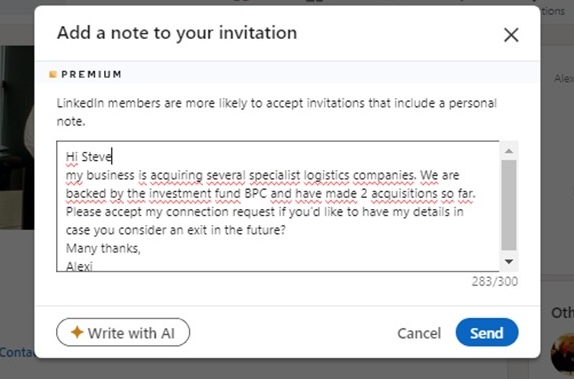Cancel adding a note
The width and height of the screenshot is (574, 379).
click(x=419, y=333)
